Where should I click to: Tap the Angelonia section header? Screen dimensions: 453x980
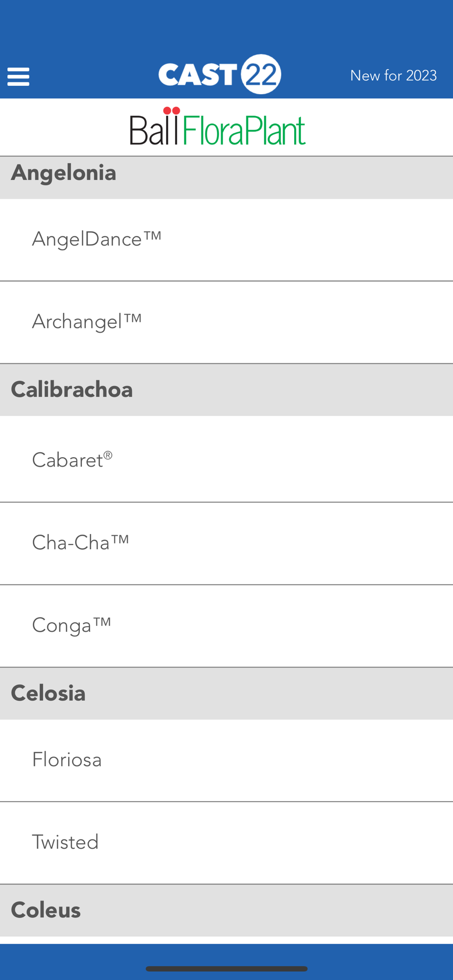pyautogui.click(x=226, y=177)
